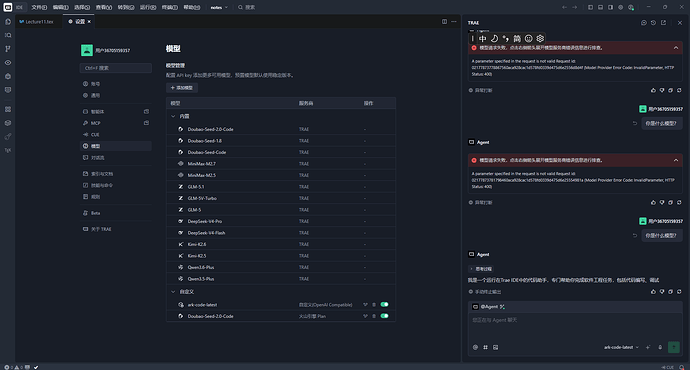Collapse the 内置 built-in models group
The height and width of the screenshot is (370, 690).
click(x=173, y=116)
